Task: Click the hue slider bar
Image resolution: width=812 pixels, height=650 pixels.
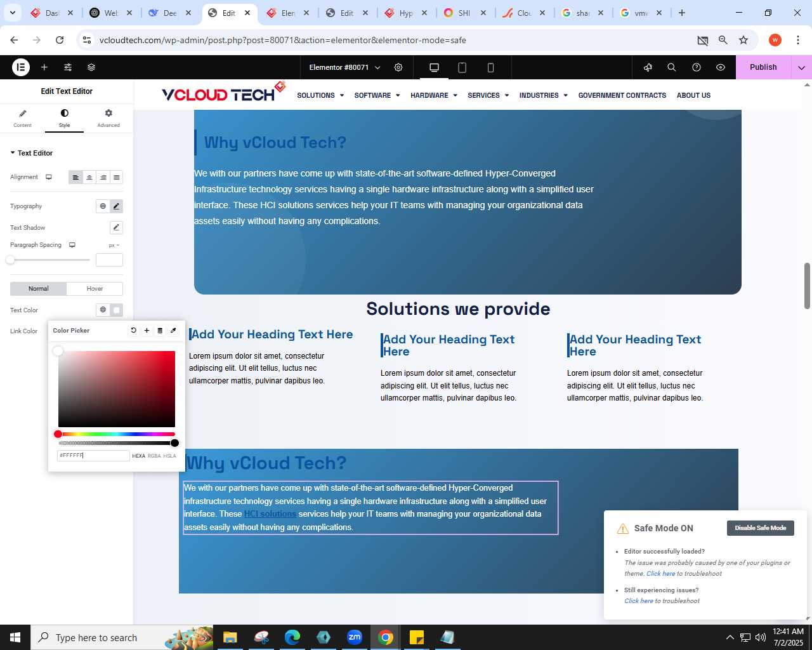Action: tap(117, 434)
